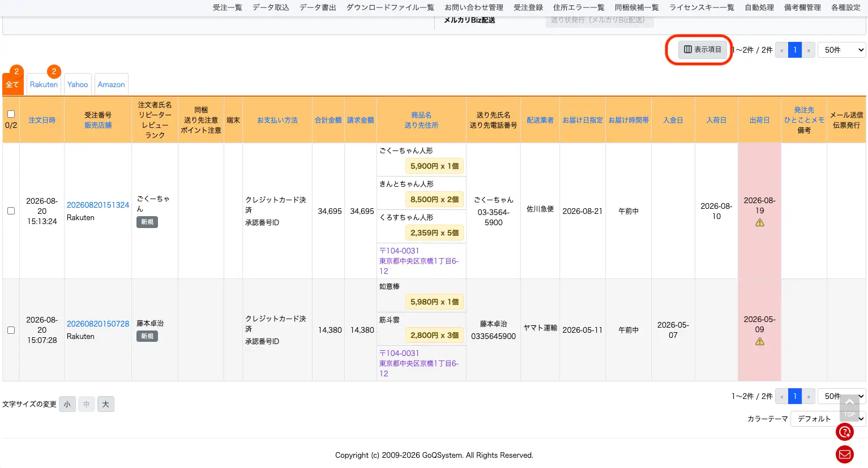Click warning triangle under shipping date 2026-08-19
This screenshot has width=868, height=468.
click(760, 222)
